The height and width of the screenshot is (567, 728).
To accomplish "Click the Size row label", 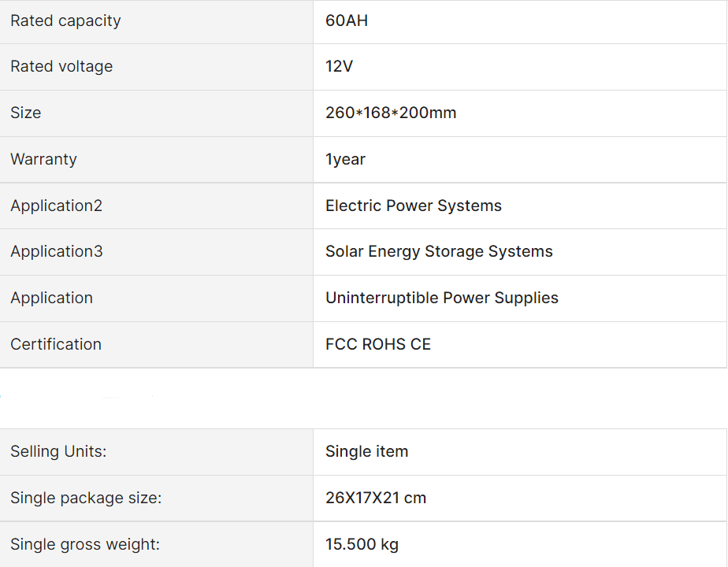I will click(x=26, y=113).
